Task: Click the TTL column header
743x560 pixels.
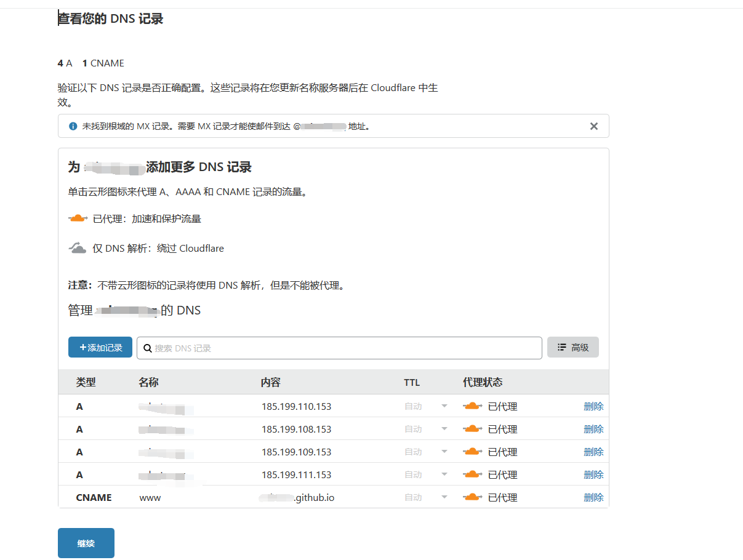Action: (x=412, y=382)
